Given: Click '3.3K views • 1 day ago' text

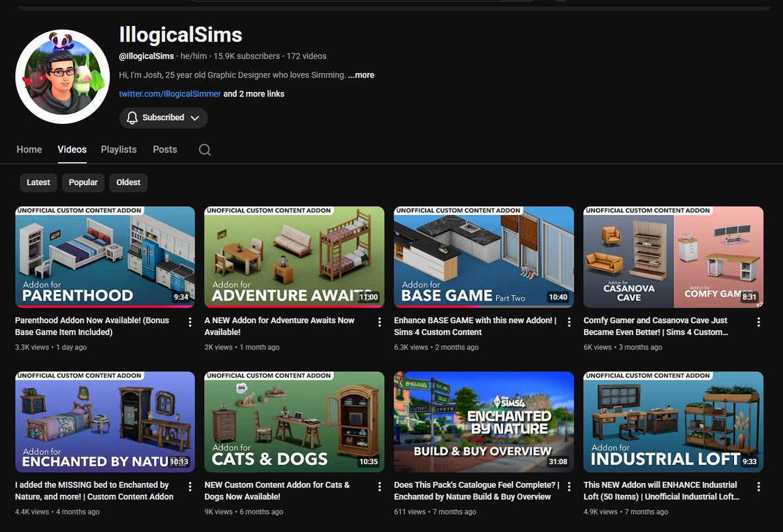Looking at the screenshot, I should click(51, 347).
